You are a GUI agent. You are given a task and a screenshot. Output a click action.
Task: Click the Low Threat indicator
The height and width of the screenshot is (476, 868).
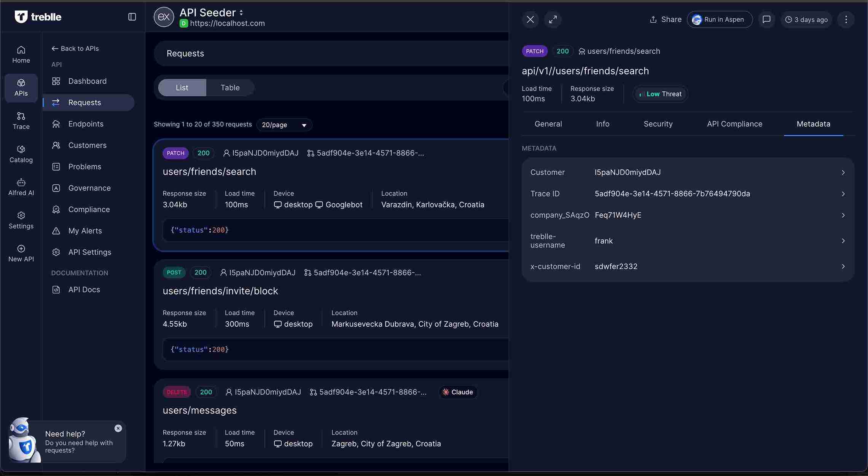click(x=660, y=94)
